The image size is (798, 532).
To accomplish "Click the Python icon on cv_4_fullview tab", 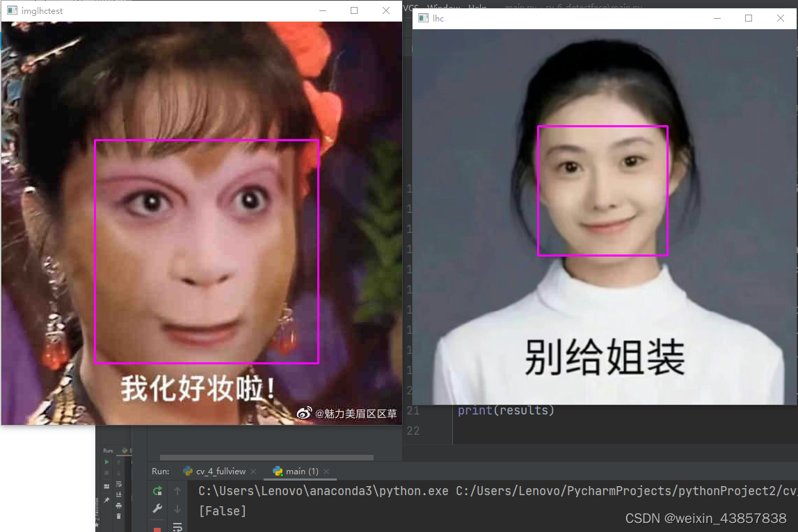I will 188,471.
